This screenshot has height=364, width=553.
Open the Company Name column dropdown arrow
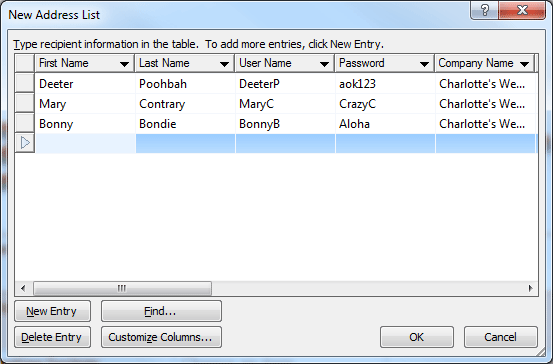(524, 64)
